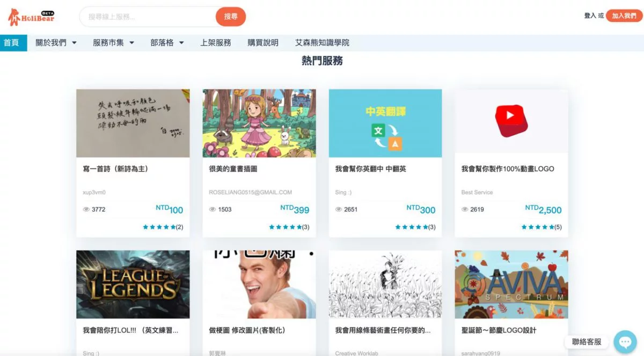Click the eye views icon showing 2619
Screen dimensions: 644x356
click(x=464, y=209)
